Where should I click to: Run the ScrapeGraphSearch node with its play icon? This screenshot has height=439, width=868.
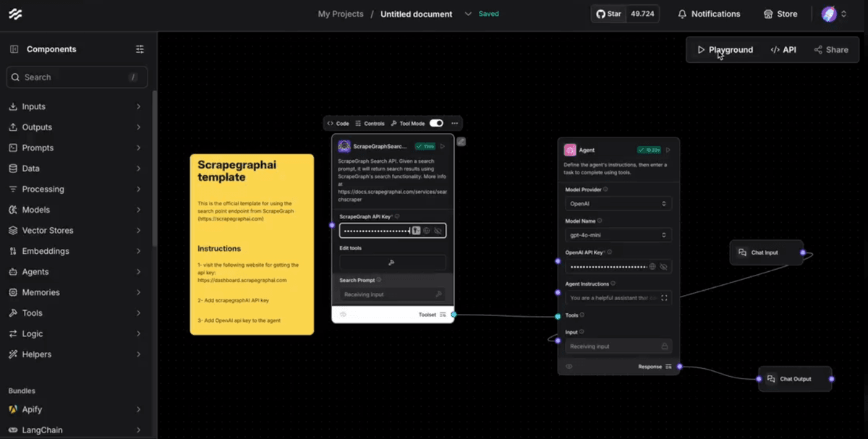[x=443, y=145]
